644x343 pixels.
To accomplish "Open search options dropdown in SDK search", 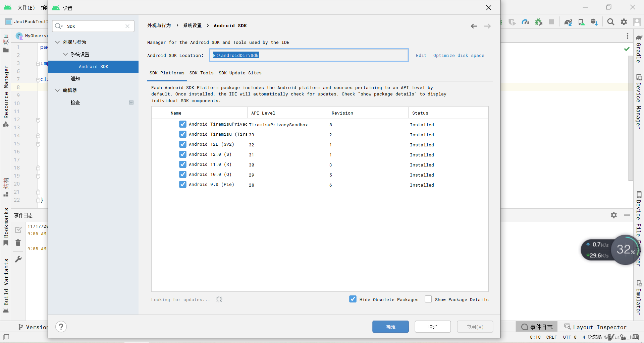I will 59,26.
